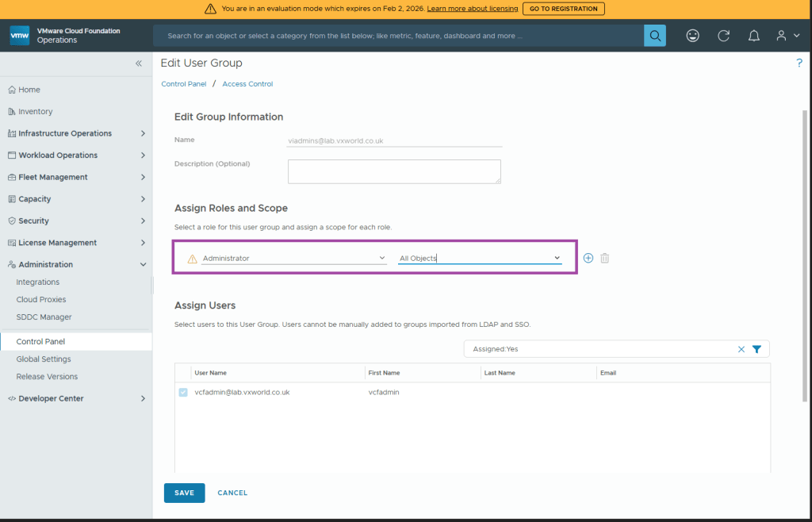Click the Description text field
The width and height of the screenshot is (812, 522).
[394, 171]
